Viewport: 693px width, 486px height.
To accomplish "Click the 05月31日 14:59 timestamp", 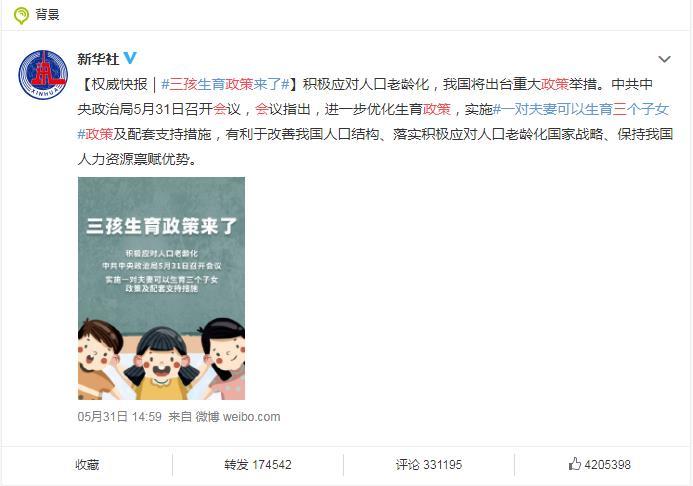I will [x=119, y=417].
